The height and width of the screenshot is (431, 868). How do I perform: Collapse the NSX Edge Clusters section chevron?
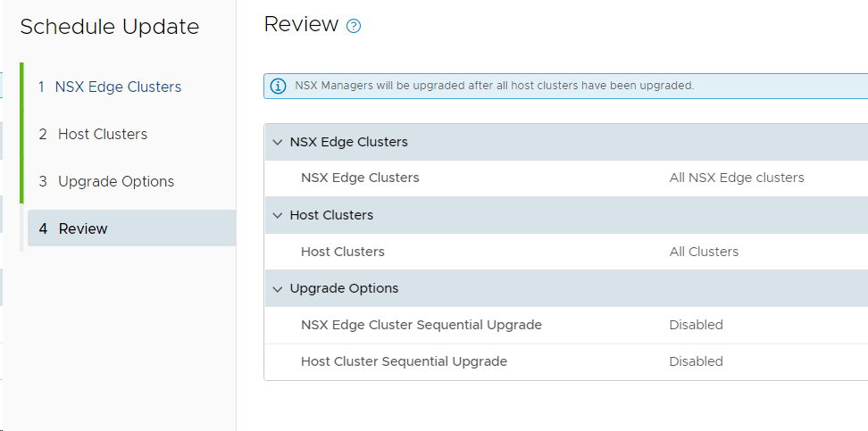278,142
